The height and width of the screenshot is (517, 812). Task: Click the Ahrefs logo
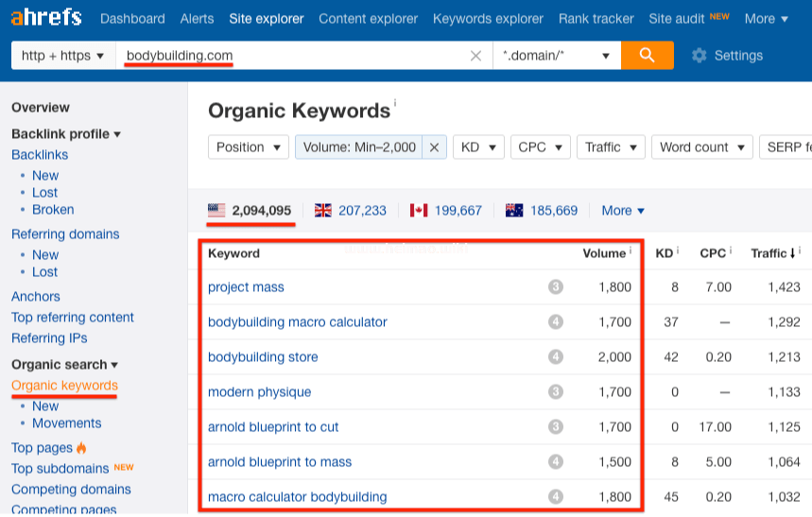point(46,18)
